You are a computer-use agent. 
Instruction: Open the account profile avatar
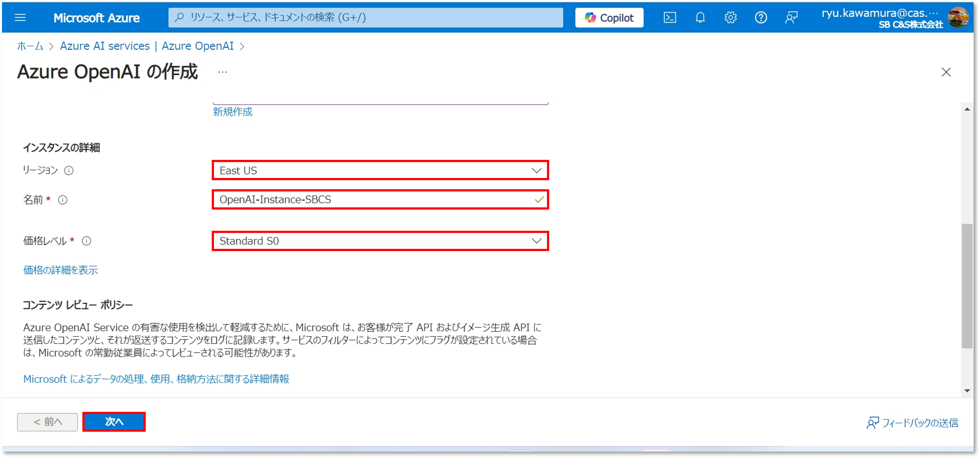tap(958, 17)
